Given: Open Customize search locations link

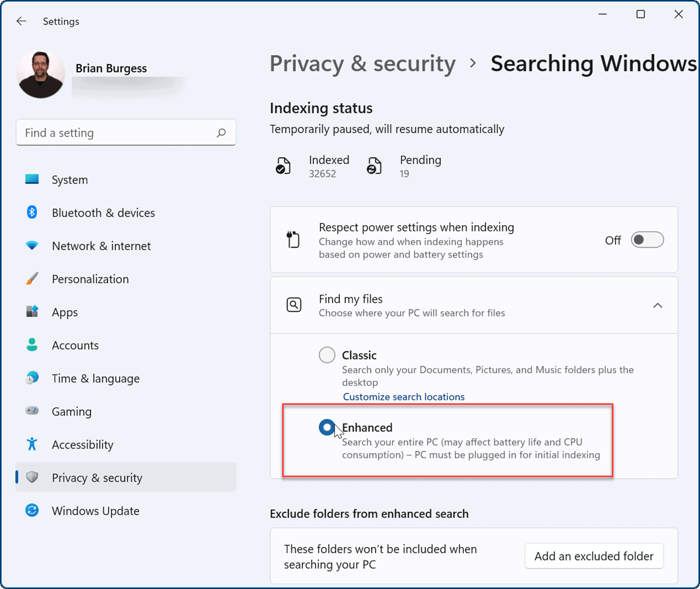Looking at the screenshot, I should (x=404, y=396).
